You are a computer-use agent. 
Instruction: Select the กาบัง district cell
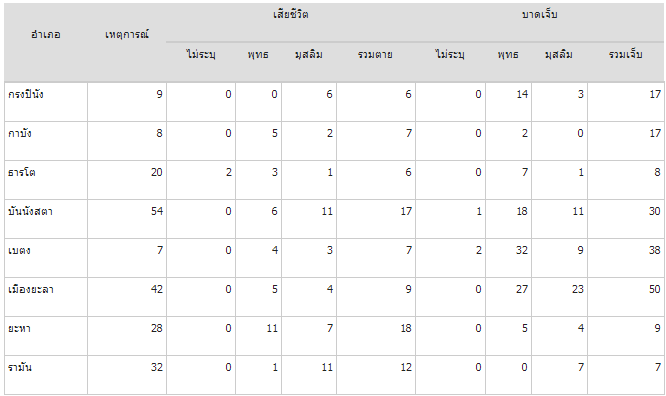click(x=46, y=141)
